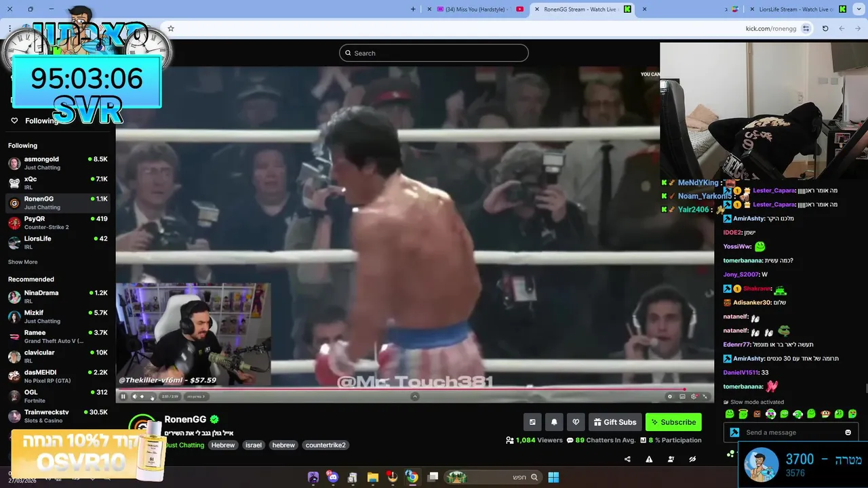Open NinaDrama recommended channel
Image resolution: width=868 pixels, height=488 pixels.
pyautogui.click(x=58, y=296)
